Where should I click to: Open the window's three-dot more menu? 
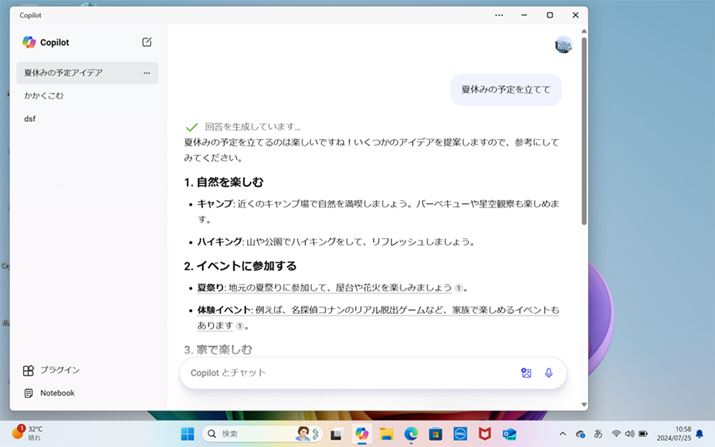[x=499, y=16]
